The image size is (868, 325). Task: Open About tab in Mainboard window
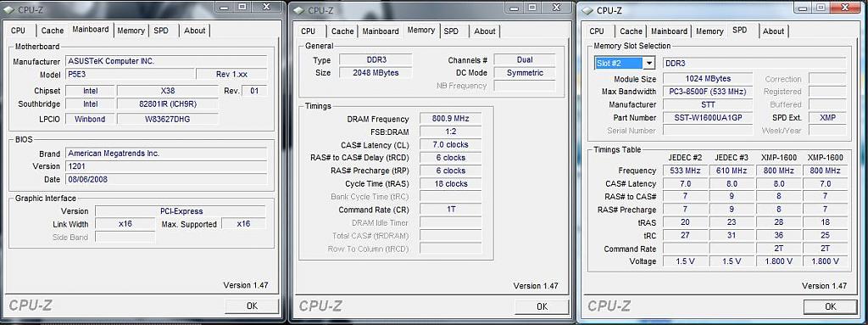pos(195,31)
